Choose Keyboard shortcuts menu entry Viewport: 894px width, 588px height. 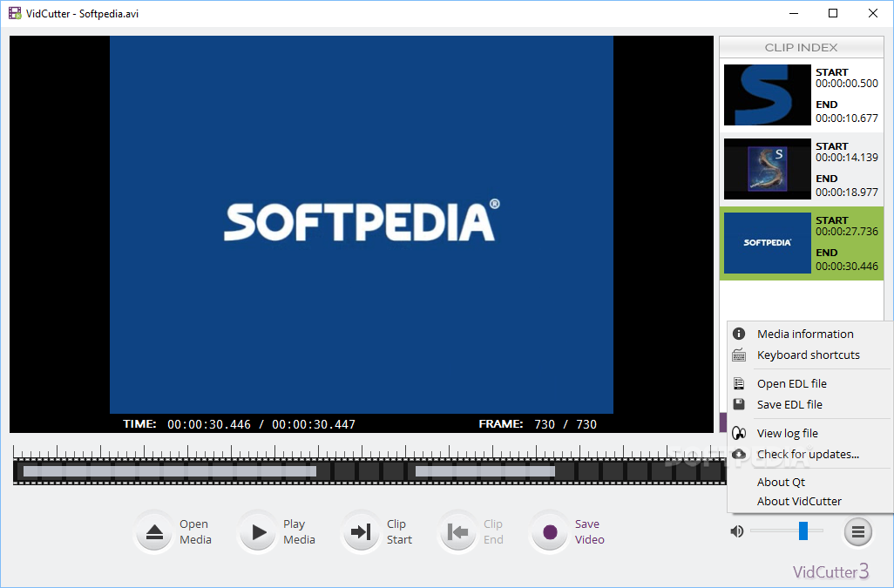(809, 355)
